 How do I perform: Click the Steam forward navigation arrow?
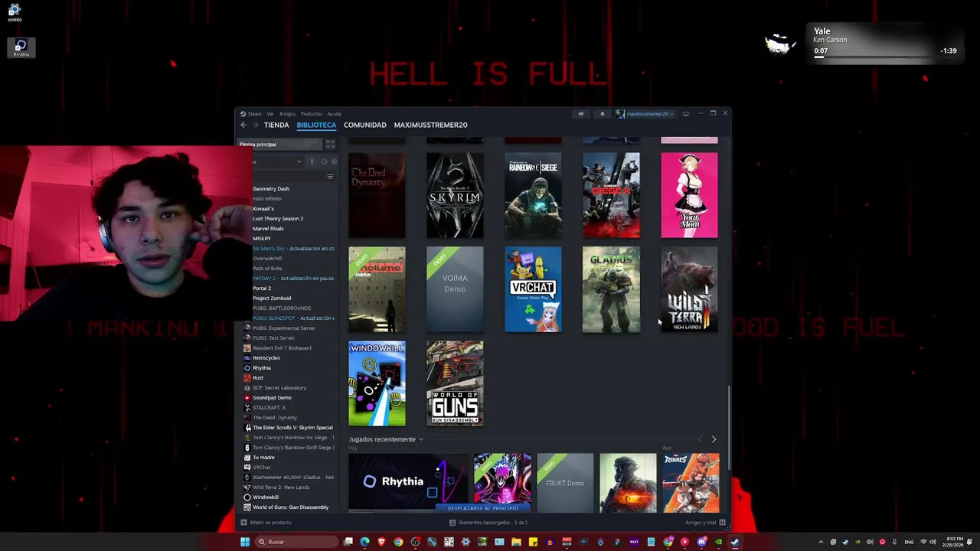pyautogui.click(x=256, y=125)
